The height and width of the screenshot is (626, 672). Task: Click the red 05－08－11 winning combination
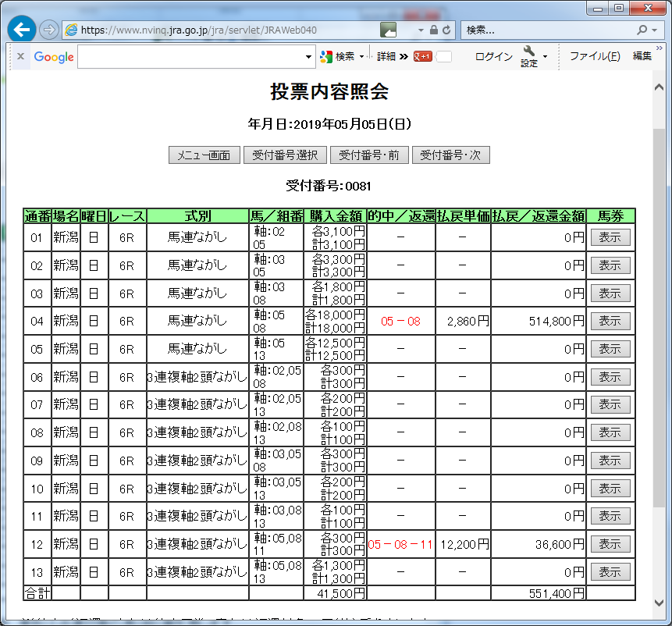click(400, 545)
